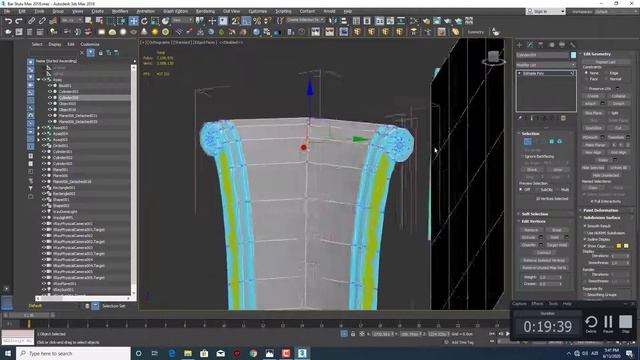Toggle the Preserve UVs checkbox
Screen dimensions: 640x360
click(587, 88)
